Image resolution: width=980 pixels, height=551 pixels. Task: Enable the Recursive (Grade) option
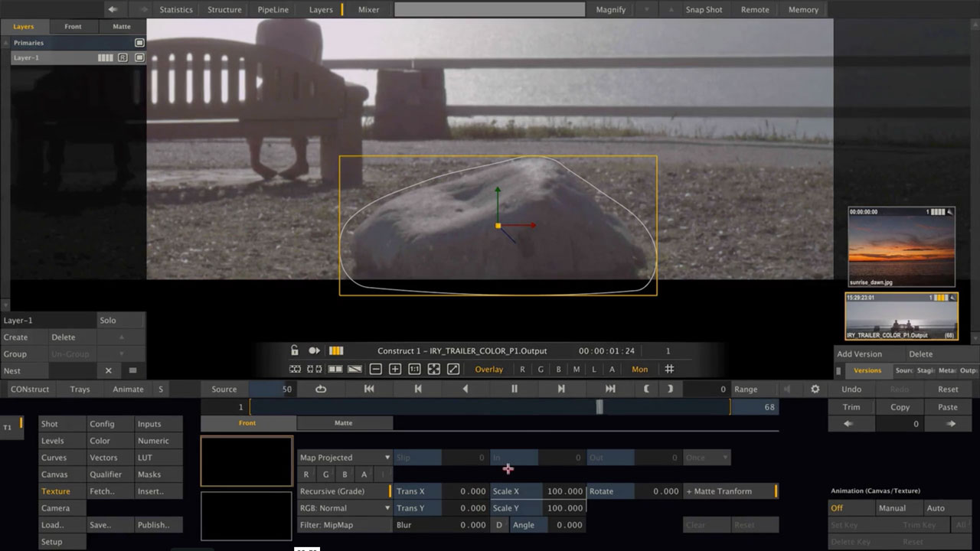(344, 491)
